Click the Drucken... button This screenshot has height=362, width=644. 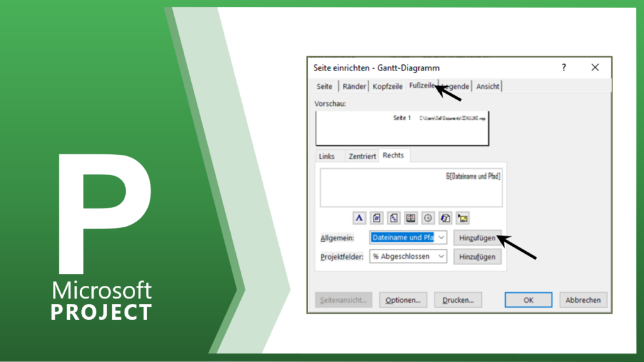tap(458, 300)
